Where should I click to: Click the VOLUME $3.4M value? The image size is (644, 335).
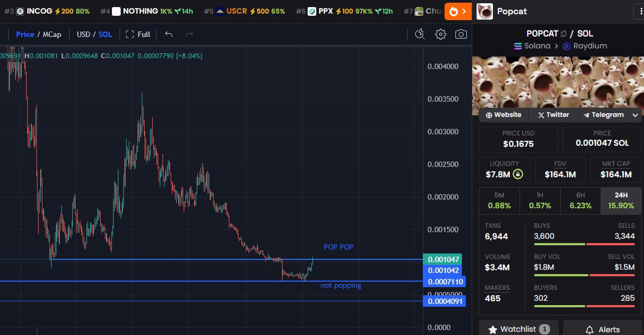pyautogui.click(x=497, y=268)
